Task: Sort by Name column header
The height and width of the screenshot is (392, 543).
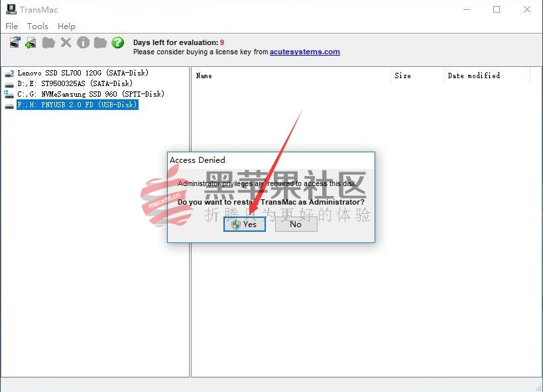Action: pos(291,75)
